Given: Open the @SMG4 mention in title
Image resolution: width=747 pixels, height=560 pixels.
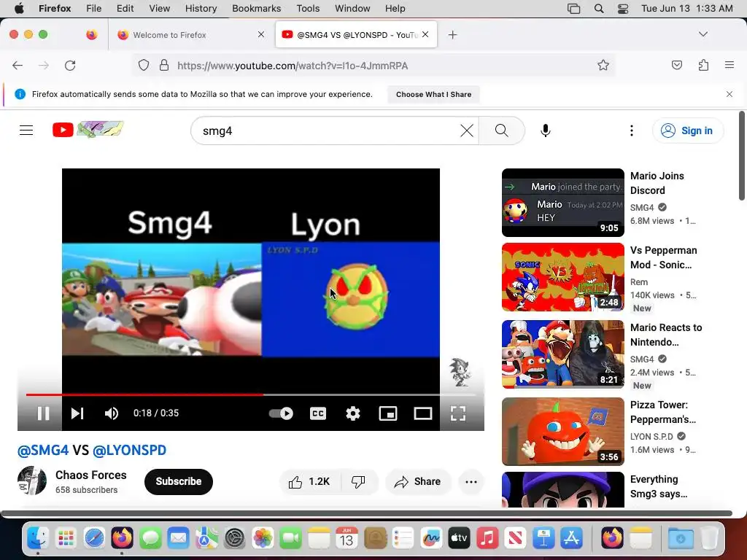Looking at the screenshot, I should [x=43, y=450].
